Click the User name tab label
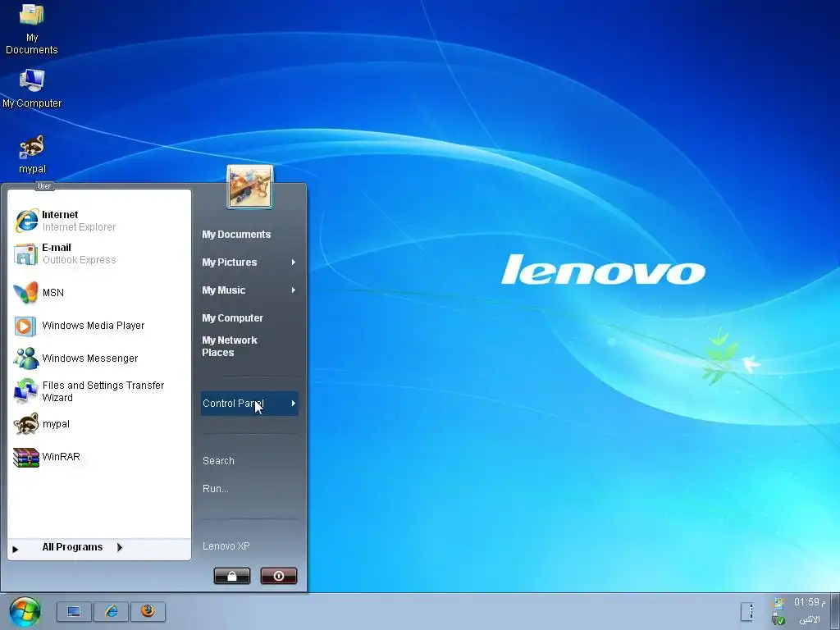The image size is (840, 630). [44, 186]
